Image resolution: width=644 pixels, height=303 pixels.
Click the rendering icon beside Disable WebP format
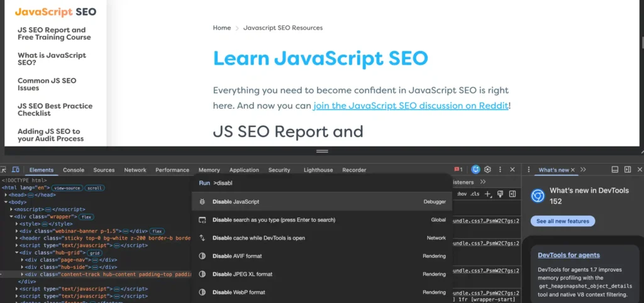click(202, 292)
